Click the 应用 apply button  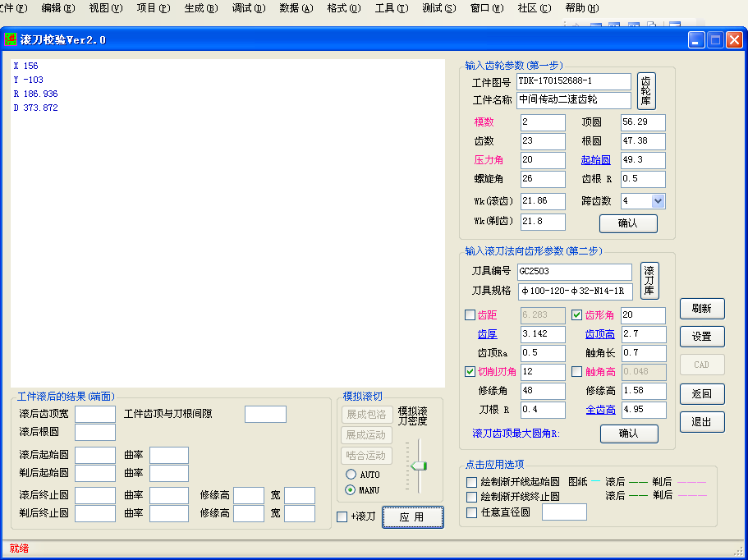click(413, 517)
